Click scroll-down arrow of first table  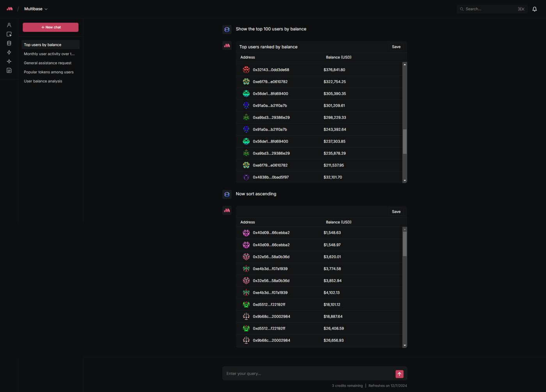(x=405, y=181)
